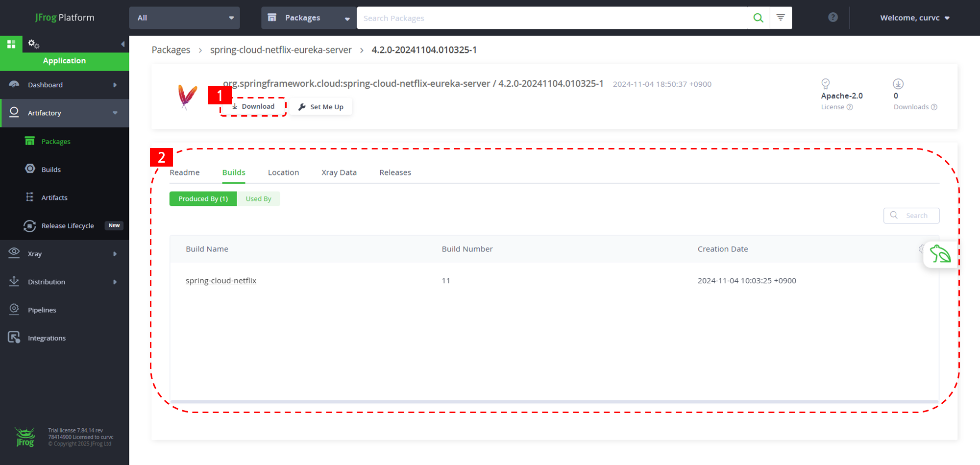Image resolution: width=980 pixels, height=465 pixels.
Task: Click the Builds ring icon
Action: point(30,169)
